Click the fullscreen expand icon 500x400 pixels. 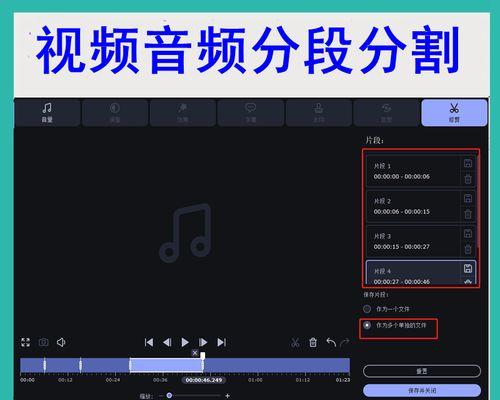point(25,342)
